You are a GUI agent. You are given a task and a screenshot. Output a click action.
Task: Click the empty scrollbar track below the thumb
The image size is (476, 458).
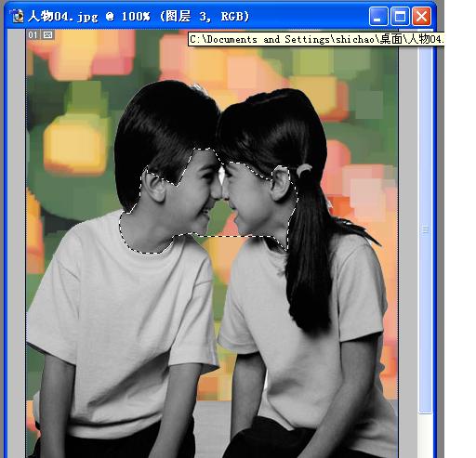[x=425, y=435]
